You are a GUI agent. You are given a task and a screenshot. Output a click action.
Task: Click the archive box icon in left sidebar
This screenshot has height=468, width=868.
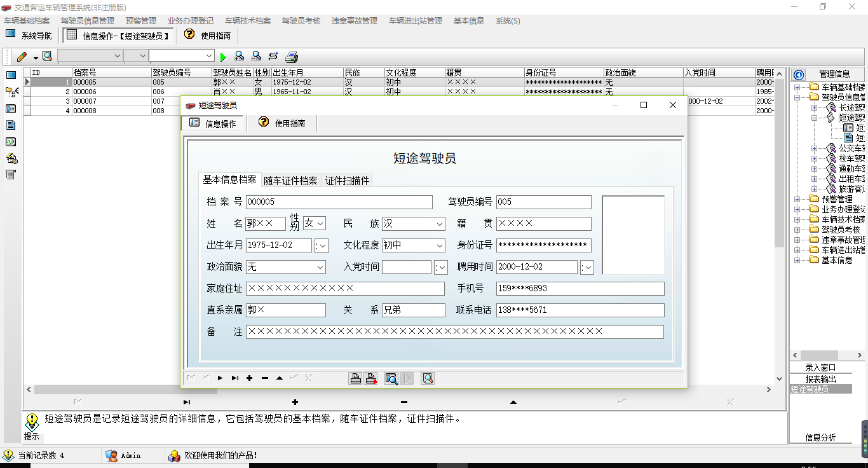coord(11,175)
